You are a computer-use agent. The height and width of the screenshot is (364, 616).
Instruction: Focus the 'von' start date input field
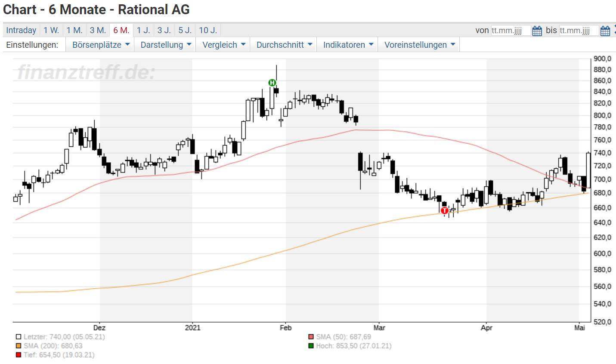(x=511, y=31)
